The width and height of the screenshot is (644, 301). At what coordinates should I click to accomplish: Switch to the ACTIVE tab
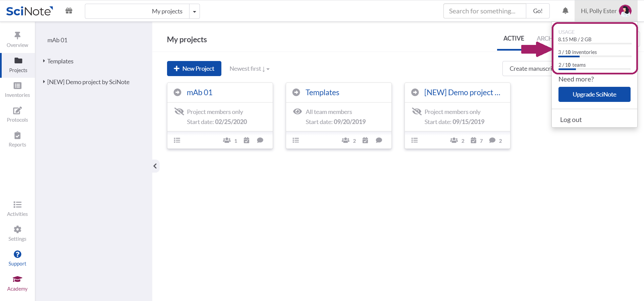(x=514, y=39)
